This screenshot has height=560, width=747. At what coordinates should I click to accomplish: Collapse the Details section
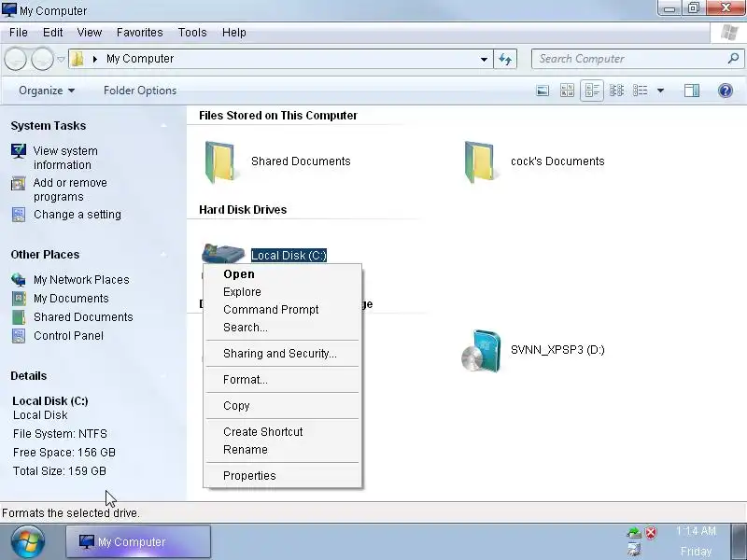pyautogui.click(x=163, y=376)
